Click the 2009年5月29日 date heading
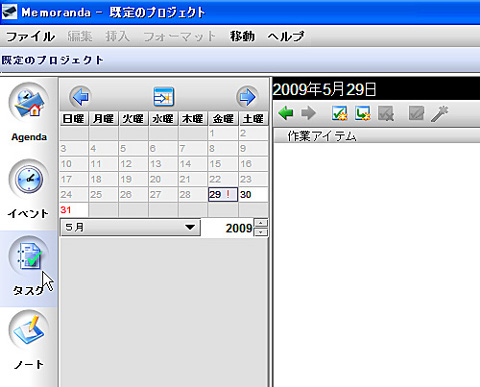Image resolution: width=480 pixels, height=387 pixels. (325, 89)
